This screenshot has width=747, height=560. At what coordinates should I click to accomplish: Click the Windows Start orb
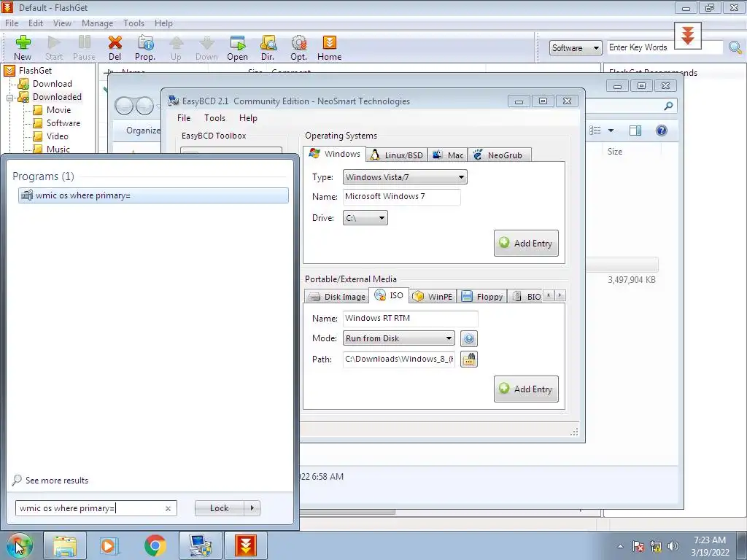pyautogui.click(x=20, y=545)
